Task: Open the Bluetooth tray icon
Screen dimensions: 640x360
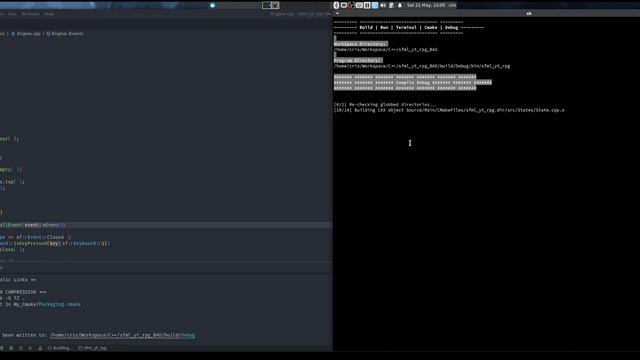Action: (x=336, y=5)
